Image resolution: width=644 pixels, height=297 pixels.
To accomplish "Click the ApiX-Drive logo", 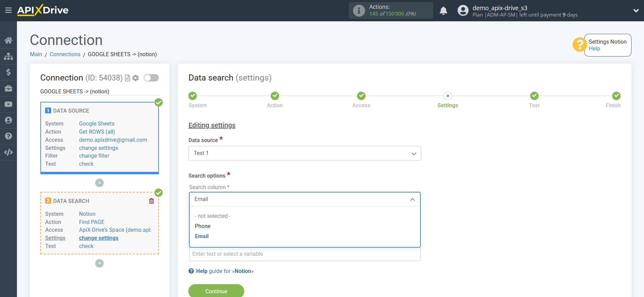I will coord(43,10).
